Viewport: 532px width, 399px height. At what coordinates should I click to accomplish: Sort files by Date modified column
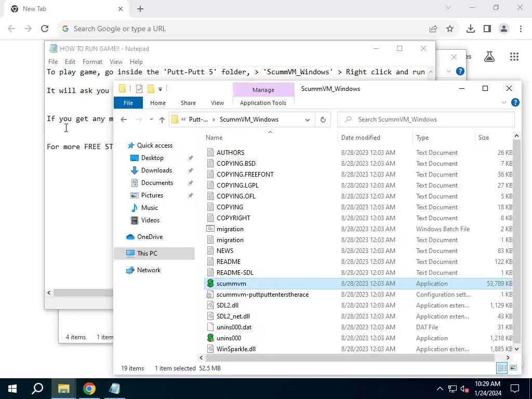(361, 137)
